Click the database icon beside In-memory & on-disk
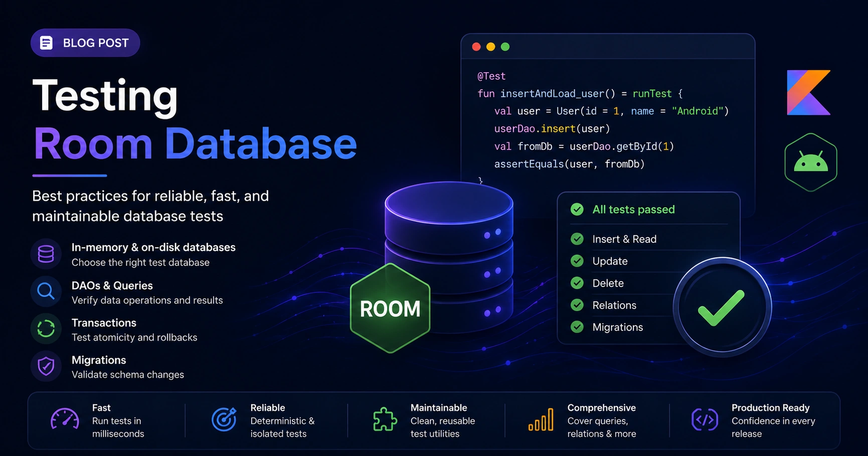Viewport: 868px width, 456px height. click(x=46, y=254)
